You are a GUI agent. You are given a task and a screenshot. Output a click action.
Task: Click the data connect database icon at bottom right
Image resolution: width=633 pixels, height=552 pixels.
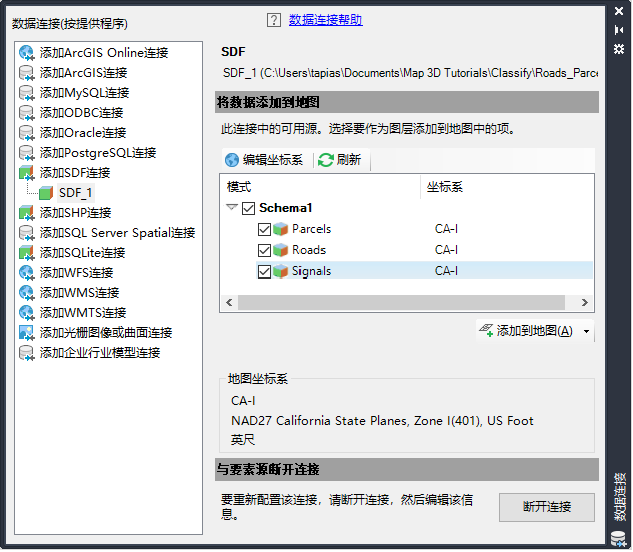coord(618,540)
